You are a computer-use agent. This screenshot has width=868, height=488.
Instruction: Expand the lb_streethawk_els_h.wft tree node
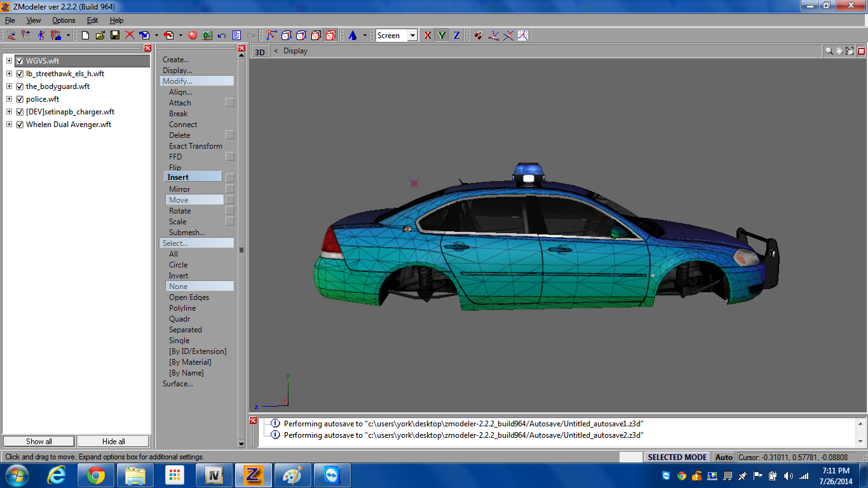[x=9, y=74]
